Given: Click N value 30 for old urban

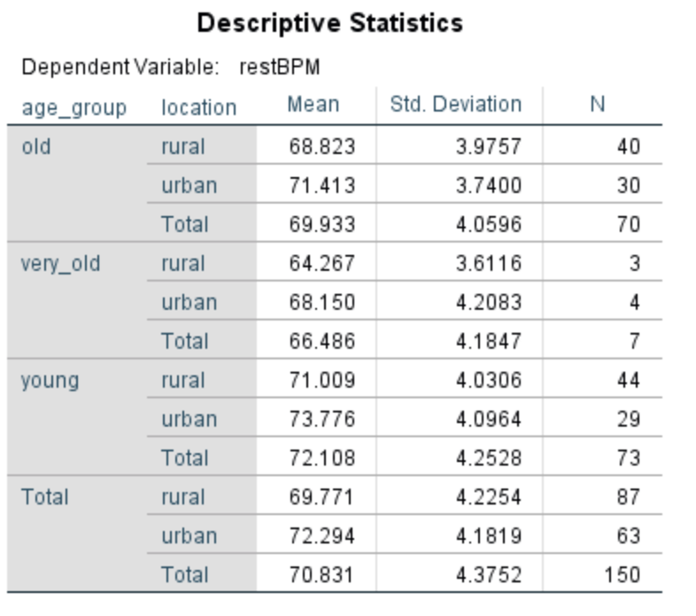Looking at the screenshot, I should pos(629,186).
